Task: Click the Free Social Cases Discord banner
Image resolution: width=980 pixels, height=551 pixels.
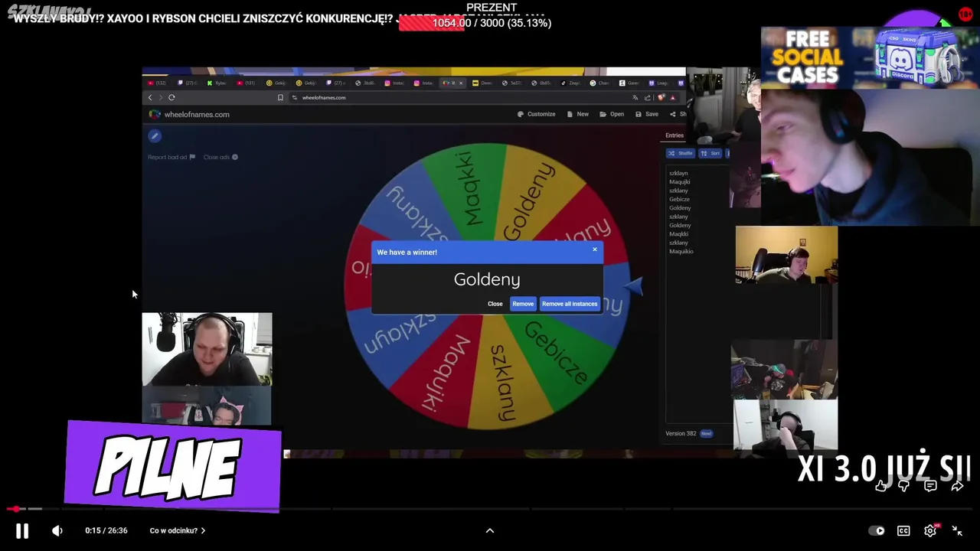Action: click(x=871, y=58)
